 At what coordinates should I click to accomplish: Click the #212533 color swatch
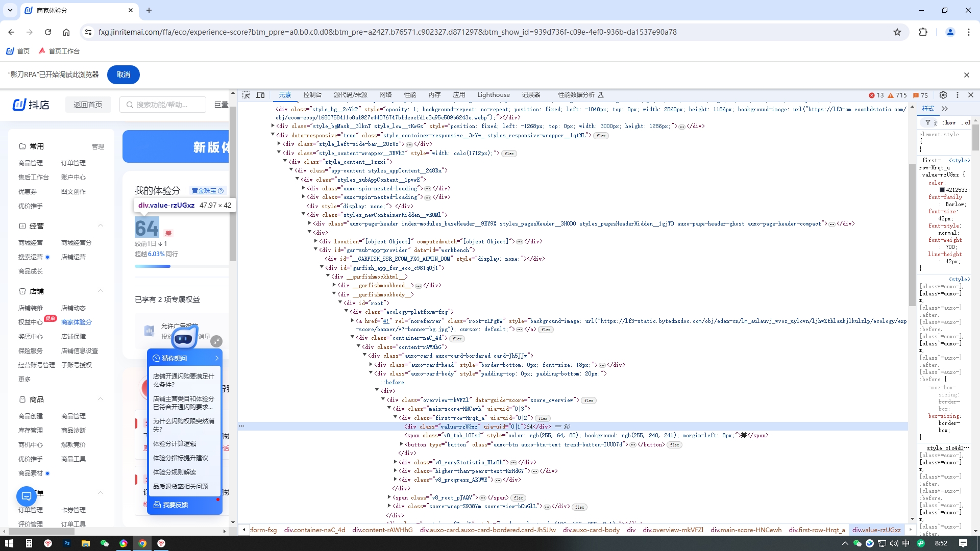(x=942, y=190)
